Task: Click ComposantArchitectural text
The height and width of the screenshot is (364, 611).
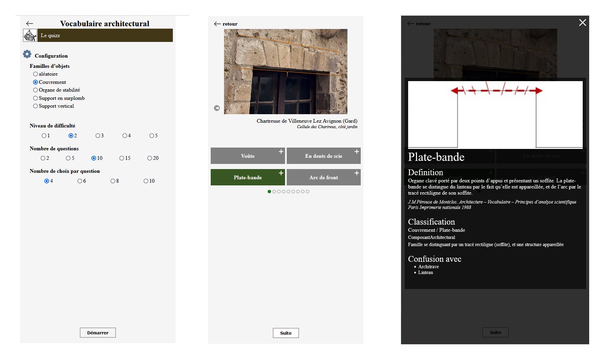Action: (x=431, y=238)
